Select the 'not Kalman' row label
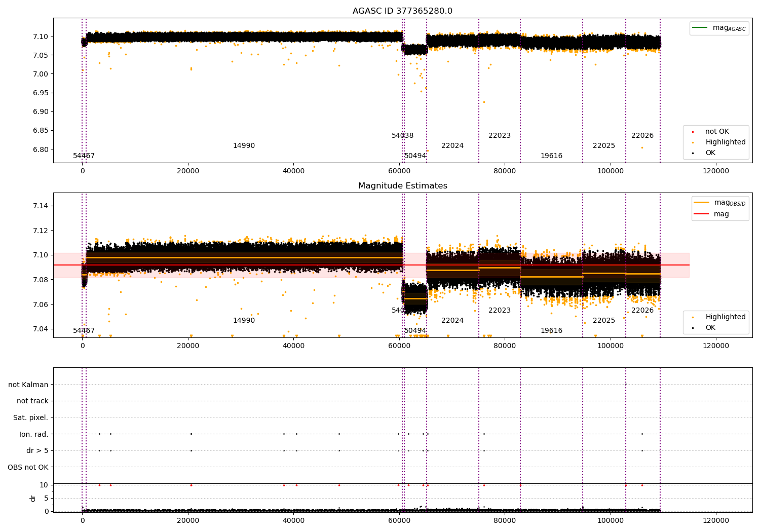The height and width of the screenshot is (532, 760). click(28, 385)
